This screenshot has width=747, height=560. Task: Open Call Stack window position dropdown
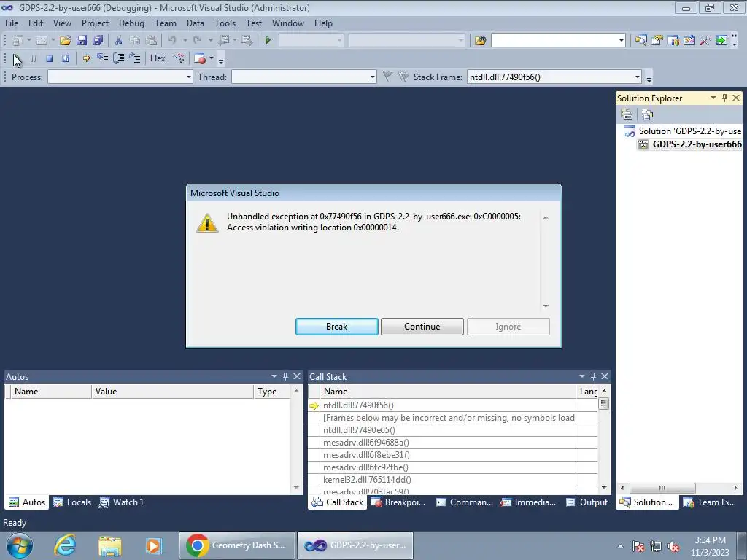[x=581, y=376]
